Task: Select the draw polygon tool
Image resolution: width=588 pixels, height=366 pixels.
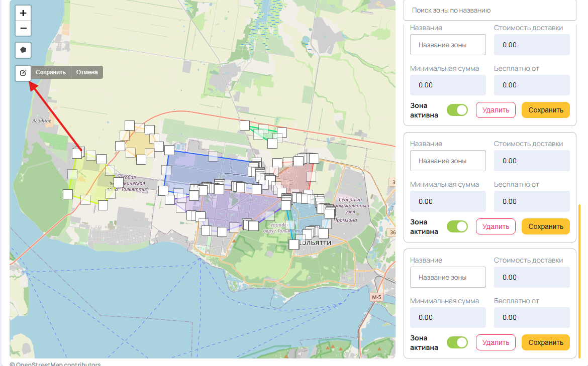Action: coord(23,50)
